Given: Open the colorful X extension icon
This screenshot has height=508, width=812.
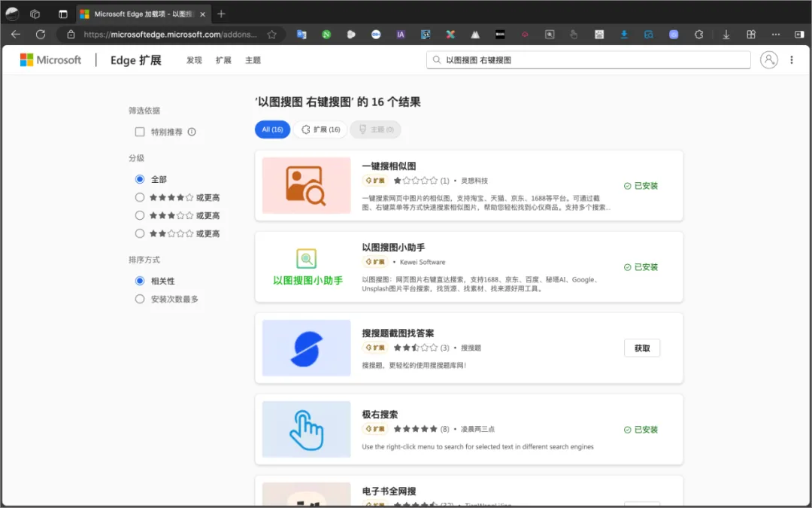Looking at the screenshot, I should pyautogui.click(x=450, y=34).
